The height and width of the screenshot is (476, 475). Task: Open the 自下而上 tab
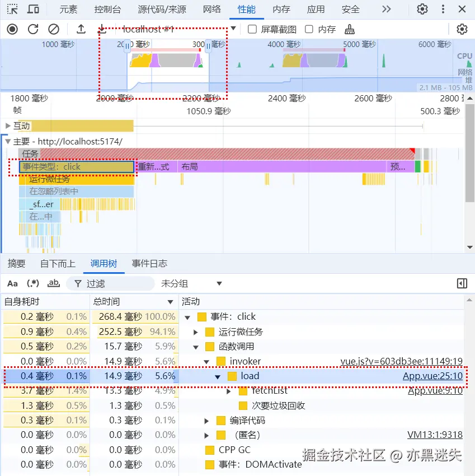(x=58, y=264)
